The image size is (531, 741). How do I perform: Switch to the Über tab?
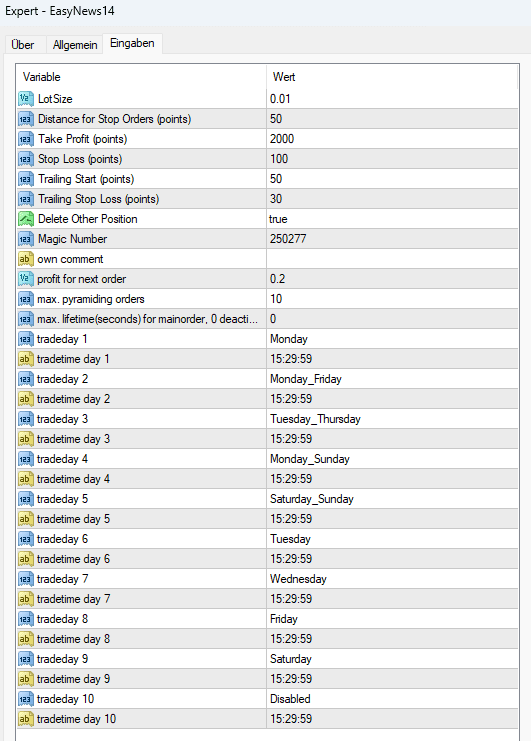23,45
